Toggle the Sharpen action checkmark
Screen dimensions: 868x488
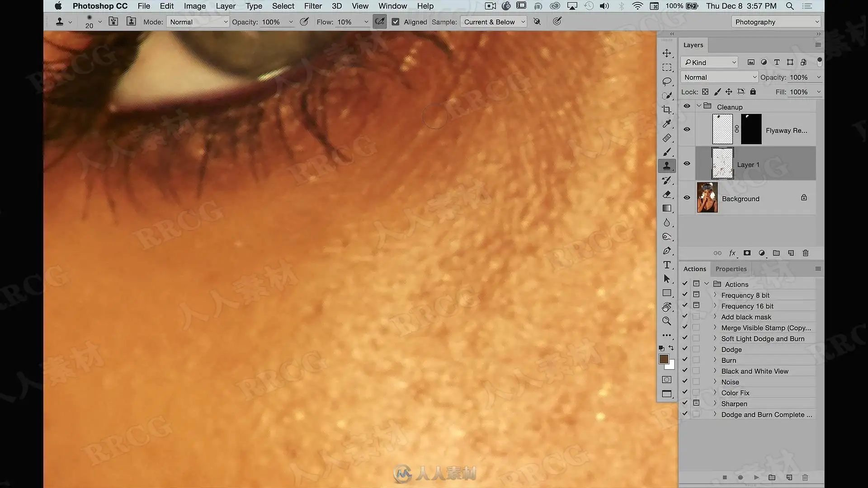pos(685,403)
